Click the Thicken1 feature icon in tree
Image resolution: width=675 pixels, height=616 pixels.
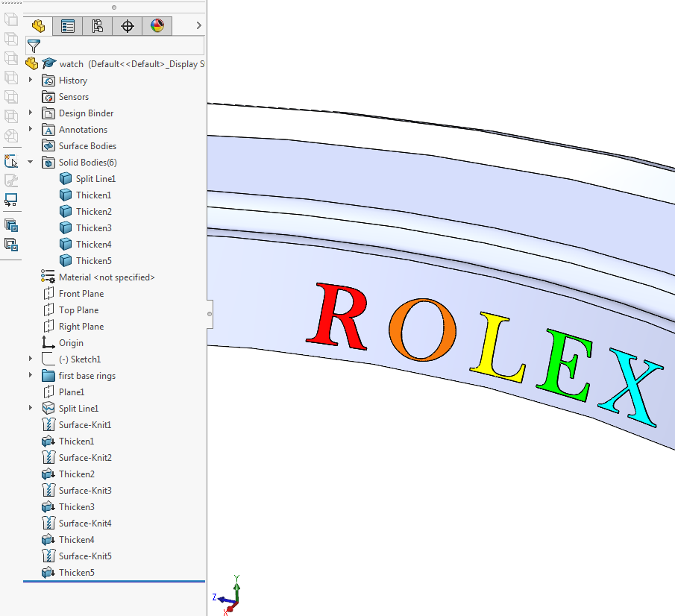click(x=48, y=441)
